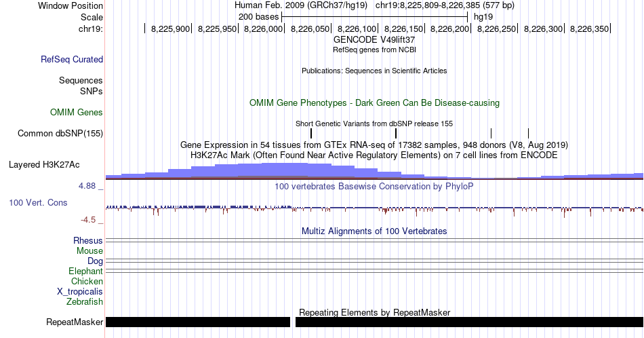Click the first dbSNP variant marker
This screenshot has width=644, height=338.
pyautogui.click(x=311, y=133)
